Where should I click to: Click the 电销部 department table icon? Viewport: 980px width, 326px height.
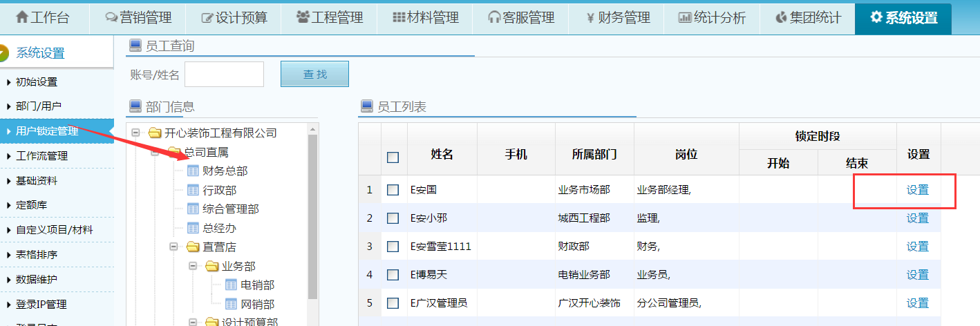coord(232,285)
